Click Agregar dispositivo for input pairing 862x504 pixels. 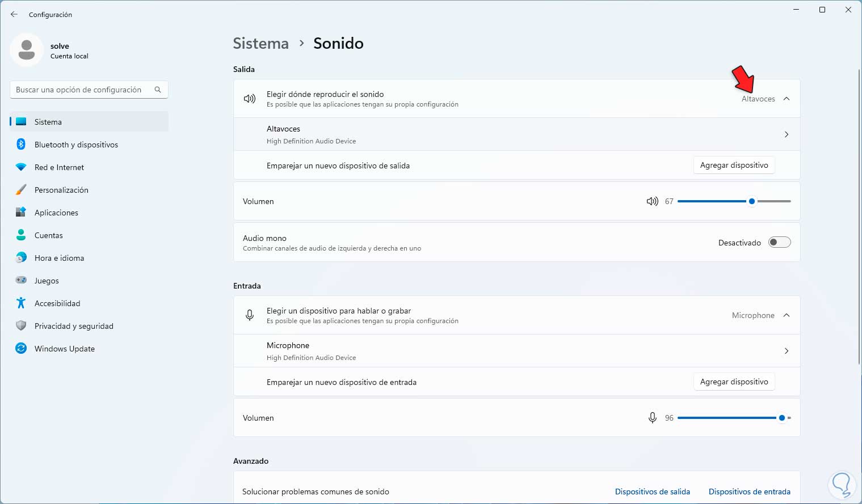click(734, 382)
